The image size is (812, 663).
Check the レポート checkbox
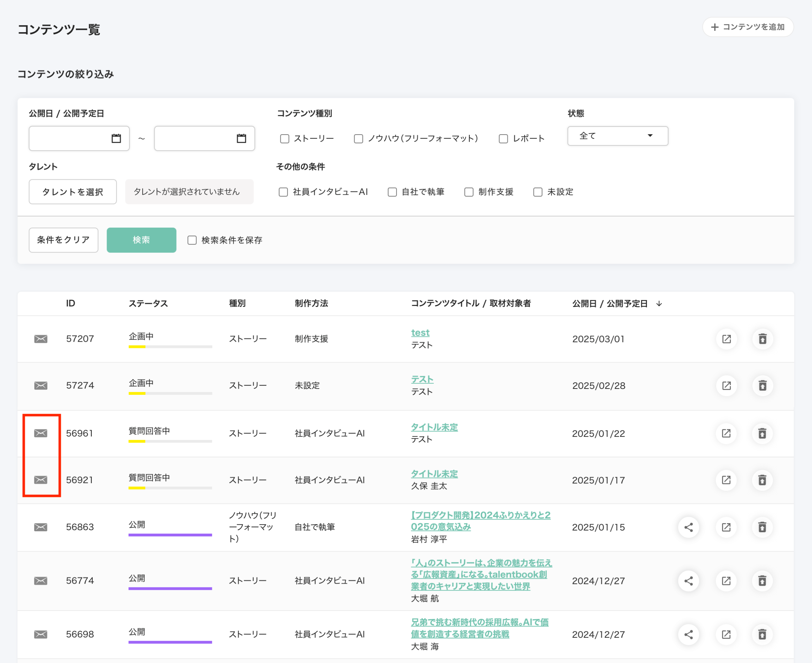[x=503, y=138]
